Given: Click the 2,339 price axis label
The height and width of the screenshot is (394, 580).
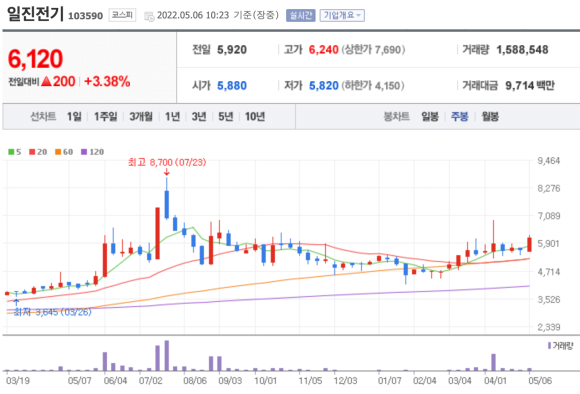Looking at the screenshot, I should tap(549, 327).
